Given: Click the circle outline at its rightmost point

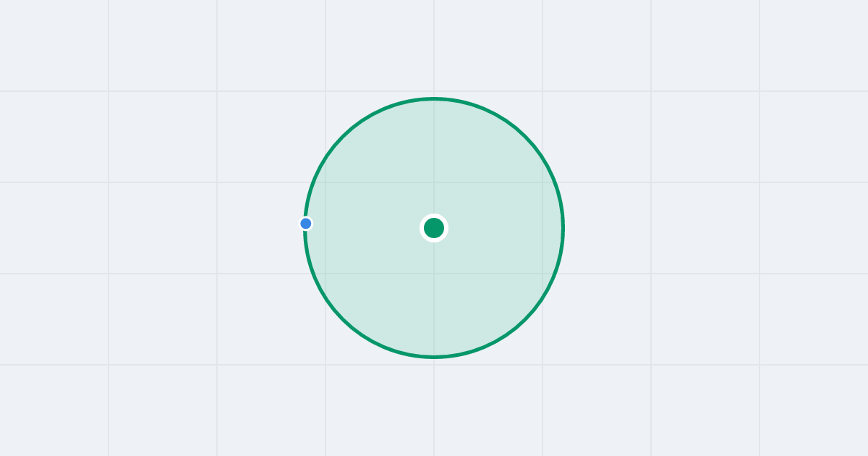Looking at the screenshot, I should click(x=563, y=228).
